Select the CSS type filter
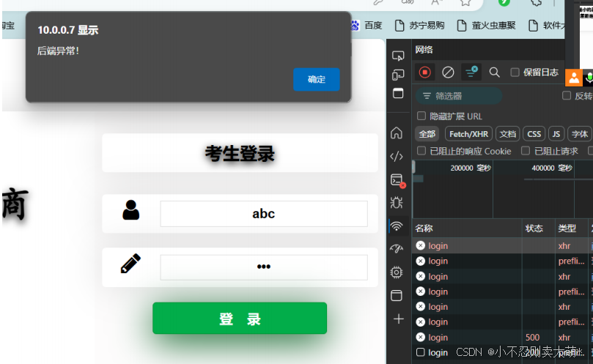 click(x=534, y=134)
